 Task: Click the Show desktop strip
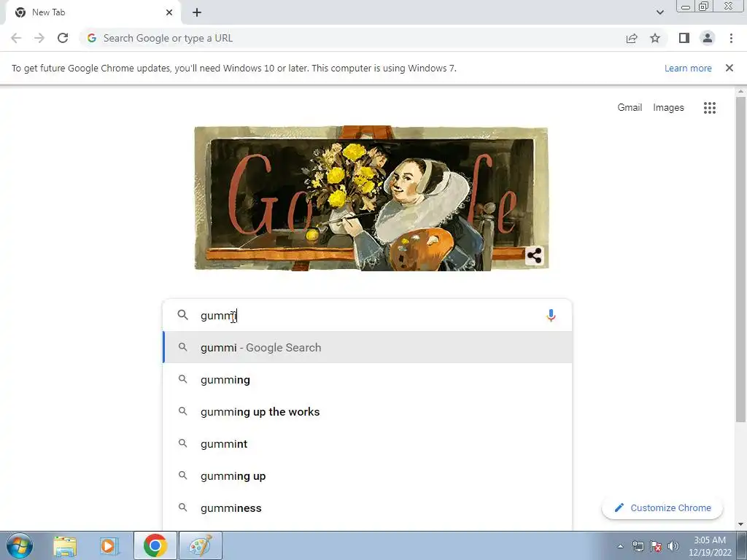point(742,545)
